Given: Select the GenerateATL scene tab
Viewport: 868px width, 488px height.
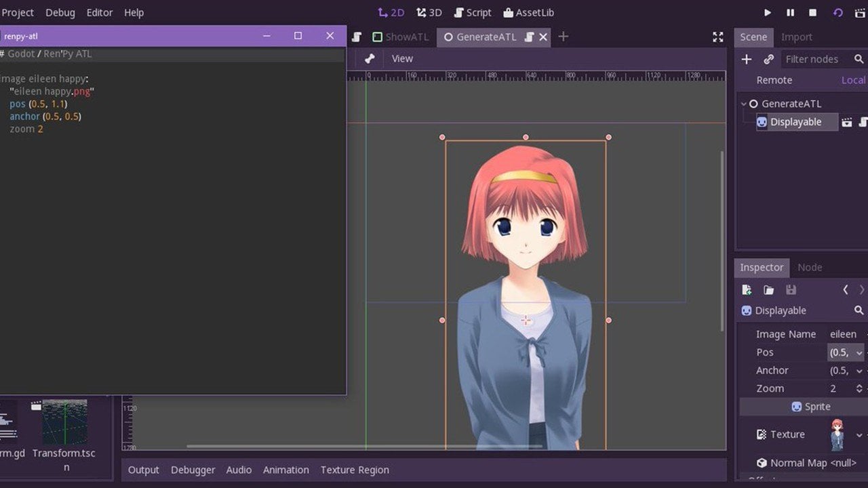Looking at the screenshot, I should click(x=486, y=37).
